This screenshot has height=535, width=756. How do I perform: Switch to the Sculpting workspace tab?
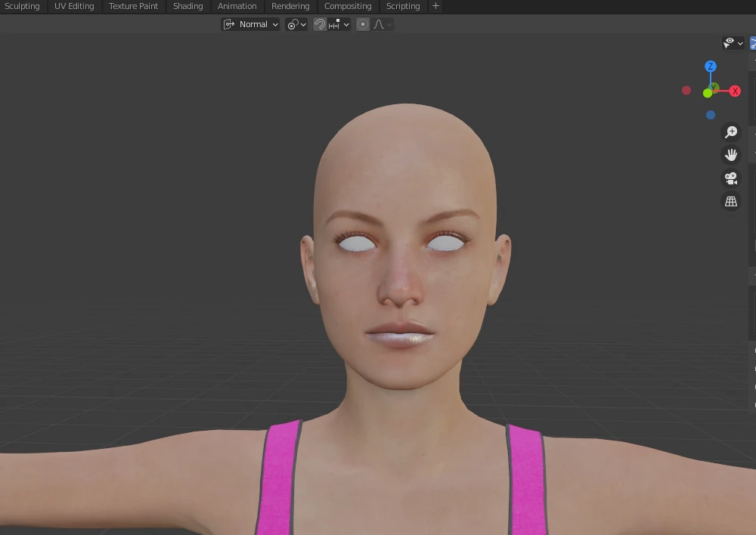coord(22,6)
